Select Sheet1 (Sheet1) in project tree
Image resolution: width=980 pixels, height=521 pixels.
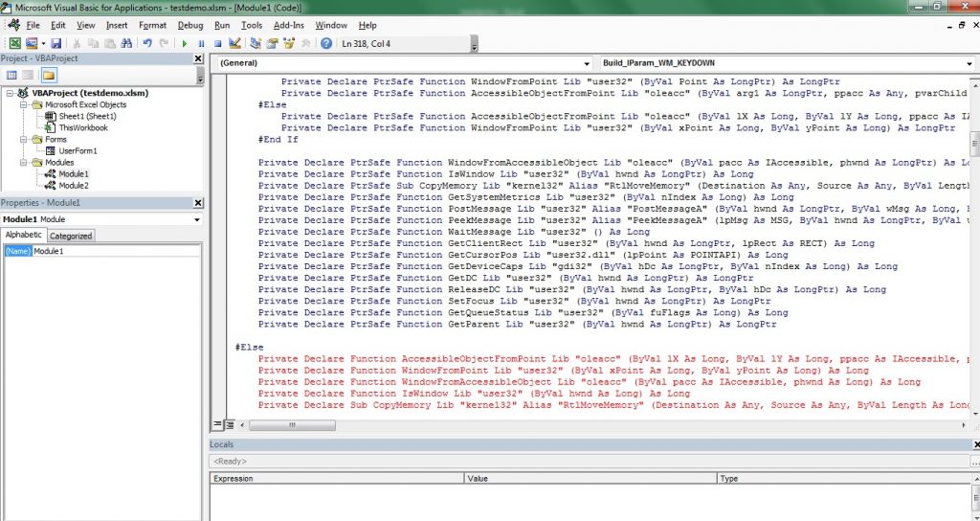point(87,116)
